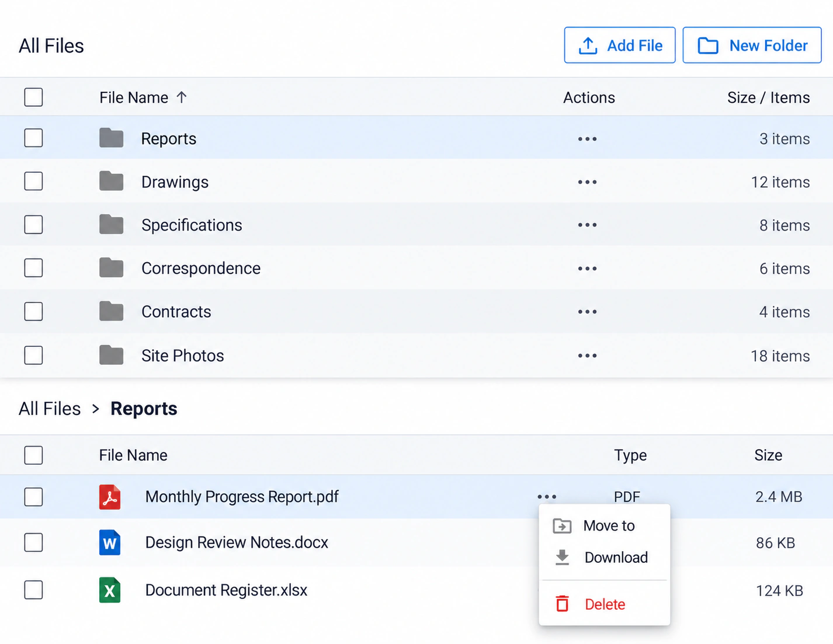Check the Drawings folder checkbox
833x644 pixels.
[x=33, y=181]
